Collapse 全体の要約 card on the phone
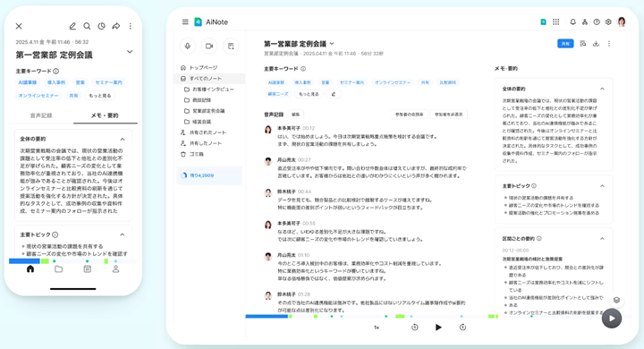Viewport: 644px width, 349px height. click(123, 140)
